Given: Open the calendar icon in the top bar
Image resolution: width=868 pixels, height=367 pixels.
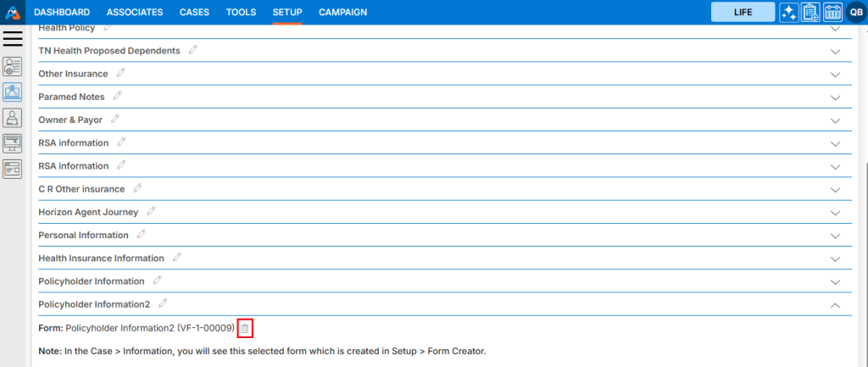Looking at the screenshot, I should [x=832, y=13].
